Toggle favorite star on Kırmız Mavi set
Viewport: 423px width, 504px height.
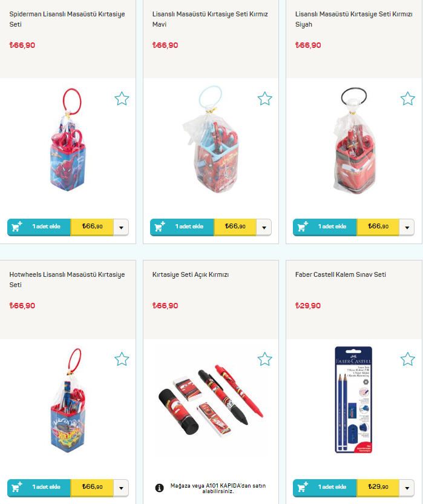[264, 99]
